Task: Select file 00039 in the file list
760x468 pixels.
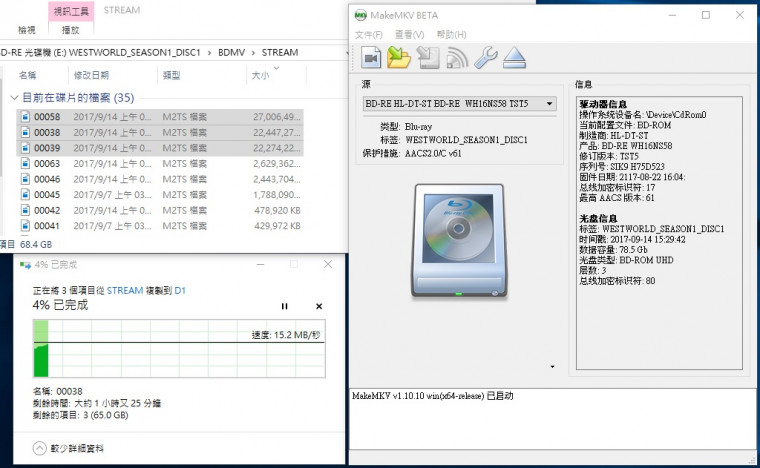Action: pos(160,148)
